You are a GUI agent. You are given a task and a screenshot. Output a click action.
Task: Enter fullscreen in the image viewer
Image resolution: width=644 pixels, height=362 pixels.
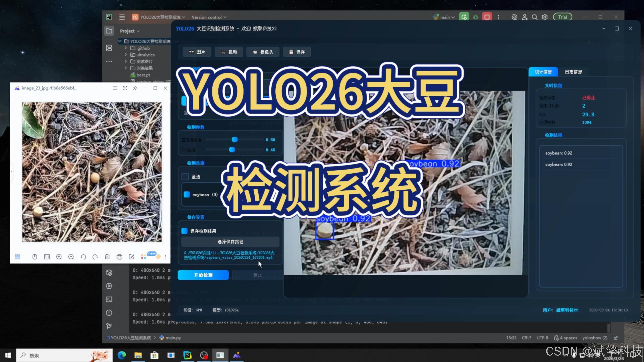125,88
